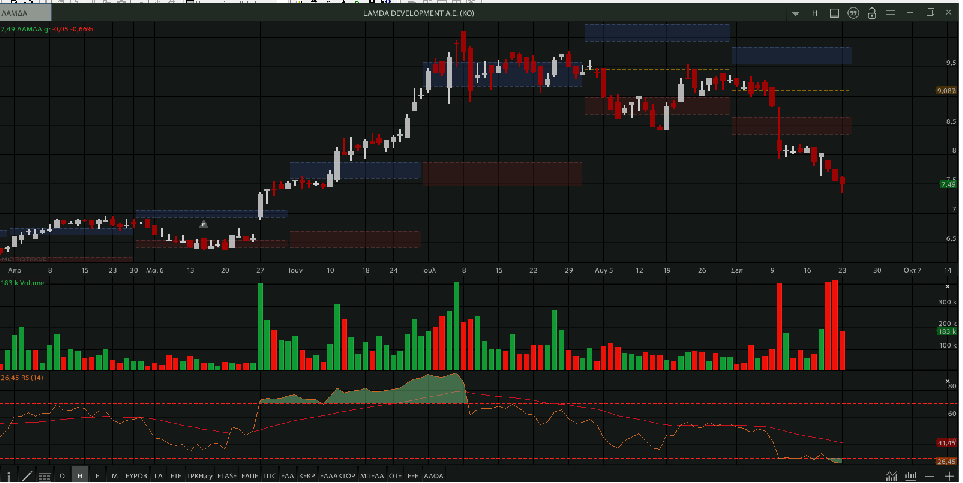Open the dropdown arrow in title bar
This screenshot has height=483, width=963.
click(x=795, y=13)
